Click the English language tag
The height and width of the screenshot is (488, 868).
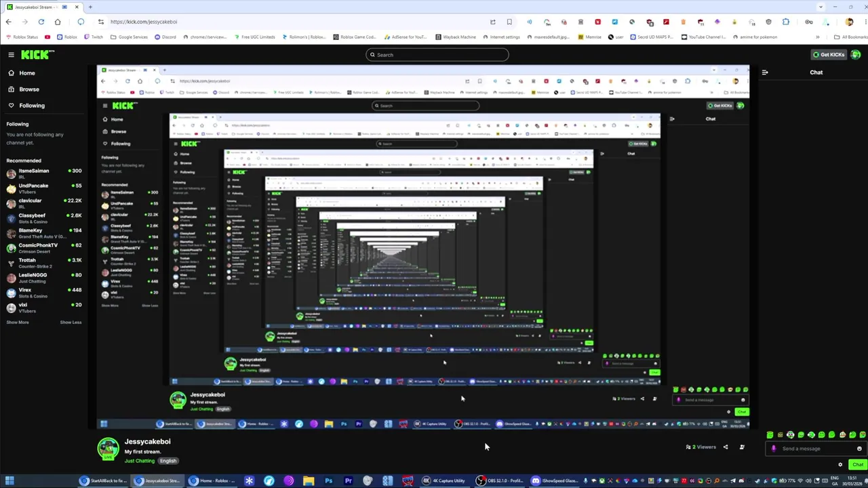[x=168, y=461]
